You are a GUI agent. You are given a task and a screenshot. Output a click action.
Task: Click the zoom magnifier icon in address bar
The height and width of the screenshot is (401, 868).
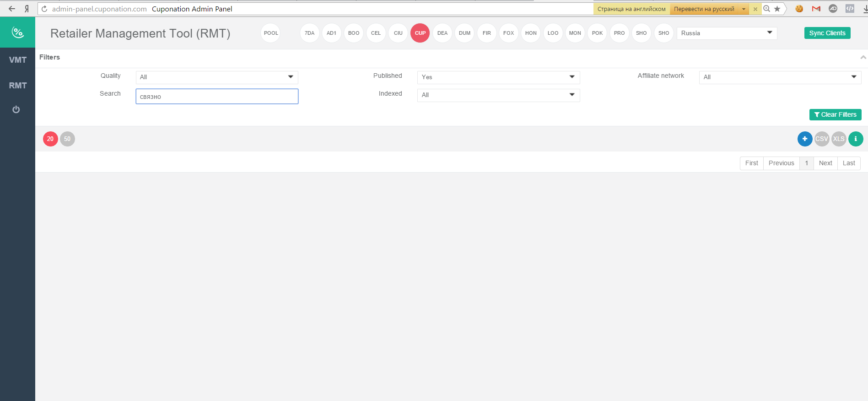click(767, 9)
